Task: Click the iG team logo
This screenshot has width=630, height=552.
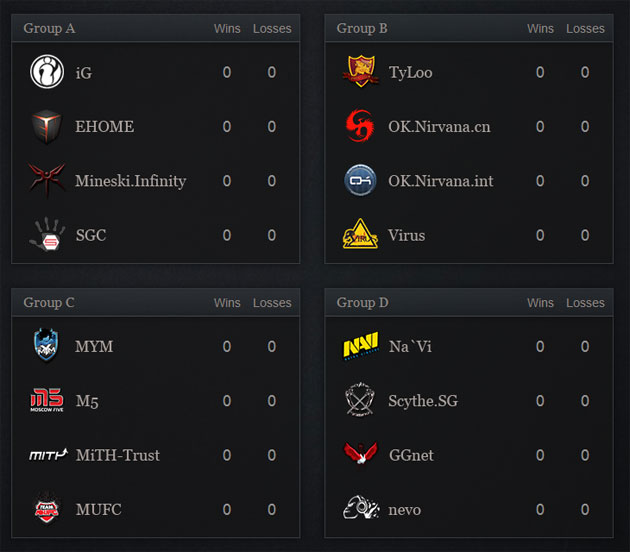Action: pos(46,72)
